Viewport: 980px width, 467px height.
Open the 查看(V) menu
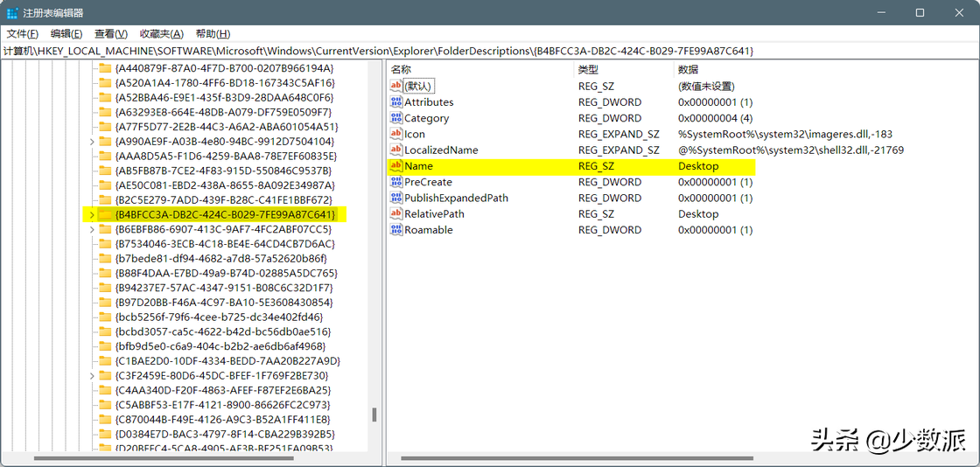point(111,33)
